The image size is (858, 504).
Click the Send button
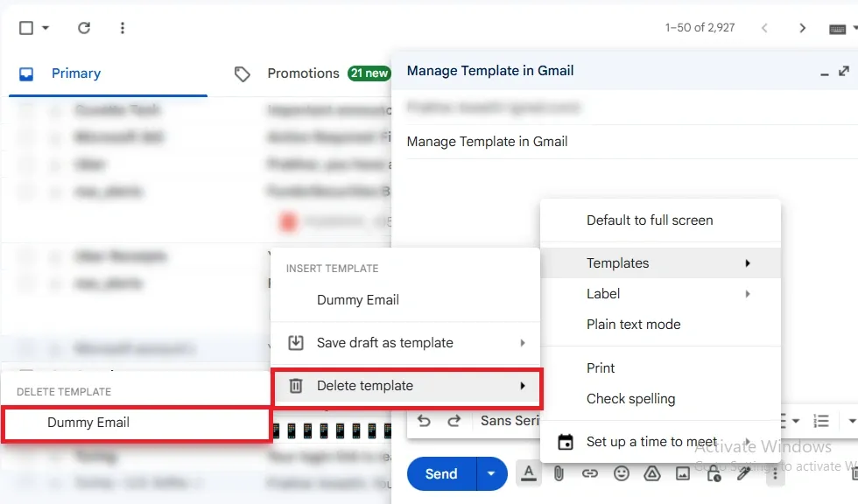pyautogui.click(x=441, y=474)
